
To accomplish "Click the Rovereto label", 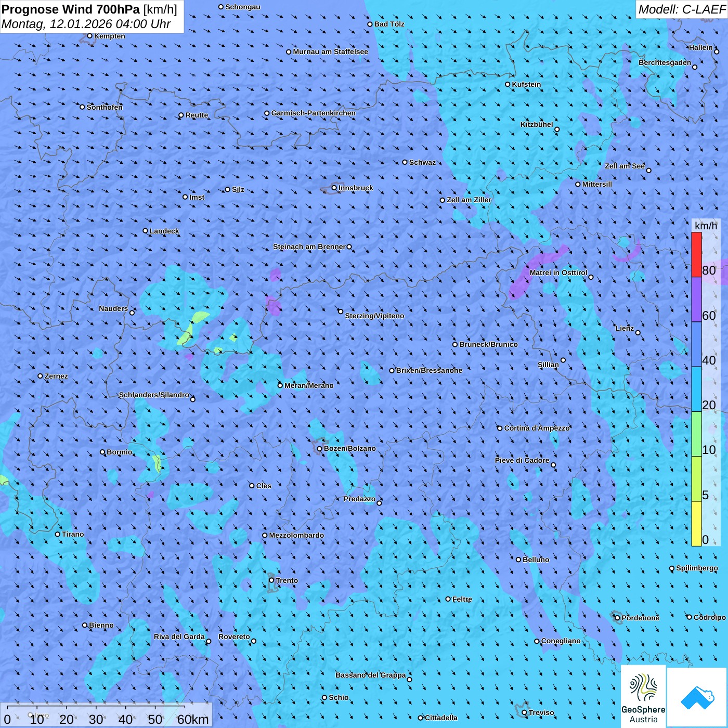I will point(234,636).
